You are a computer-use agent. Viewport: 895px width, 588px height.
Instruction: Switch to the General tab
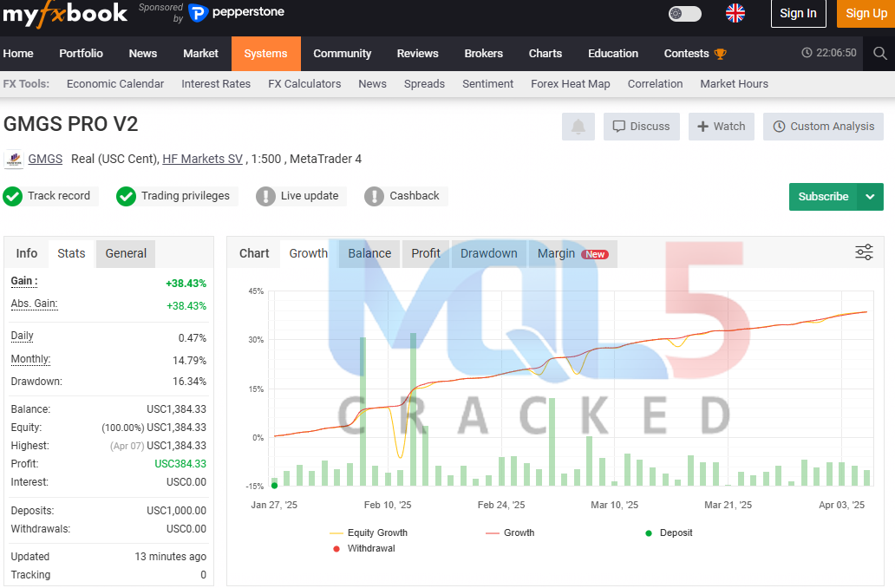(126, 253)
